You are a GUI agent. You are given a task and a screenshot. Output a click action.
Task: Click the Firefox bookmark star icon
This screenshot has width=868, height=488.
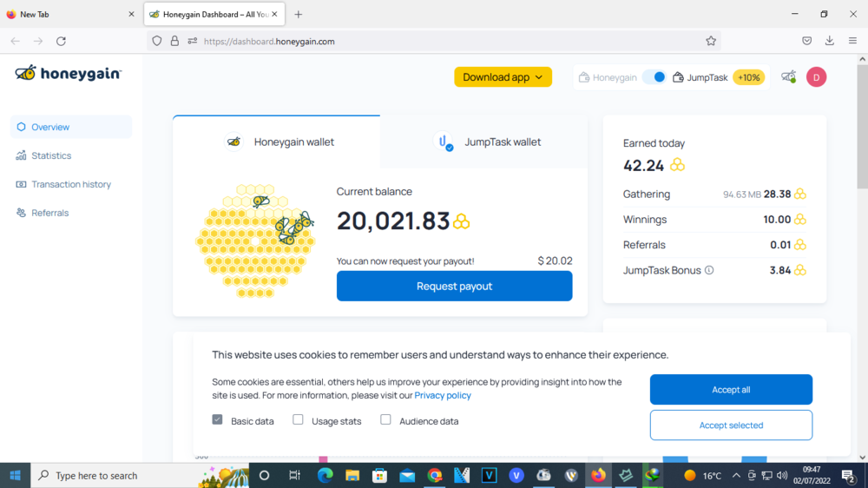click(711, 41)
